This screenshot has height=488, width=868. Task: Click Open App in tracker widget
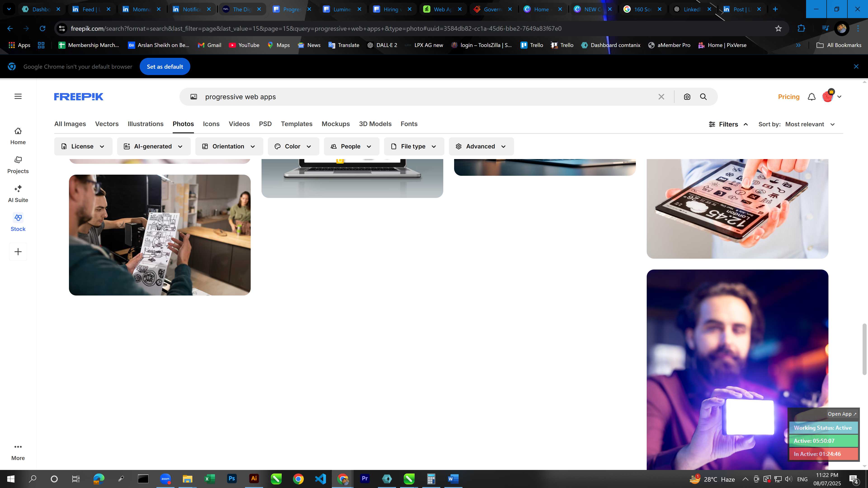[842, 414]
